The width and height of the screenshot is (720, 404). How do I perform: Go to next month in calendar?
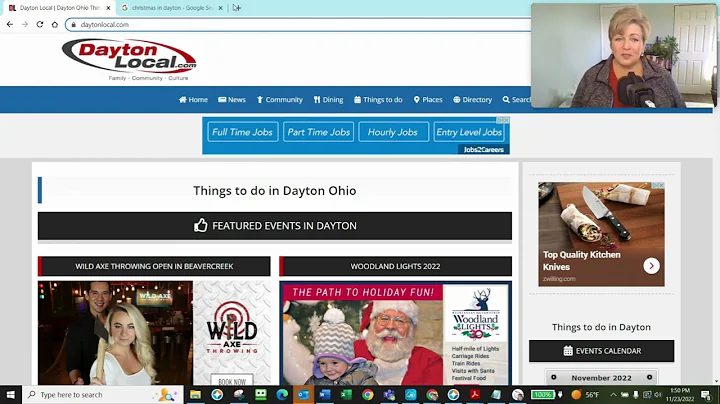649,377
